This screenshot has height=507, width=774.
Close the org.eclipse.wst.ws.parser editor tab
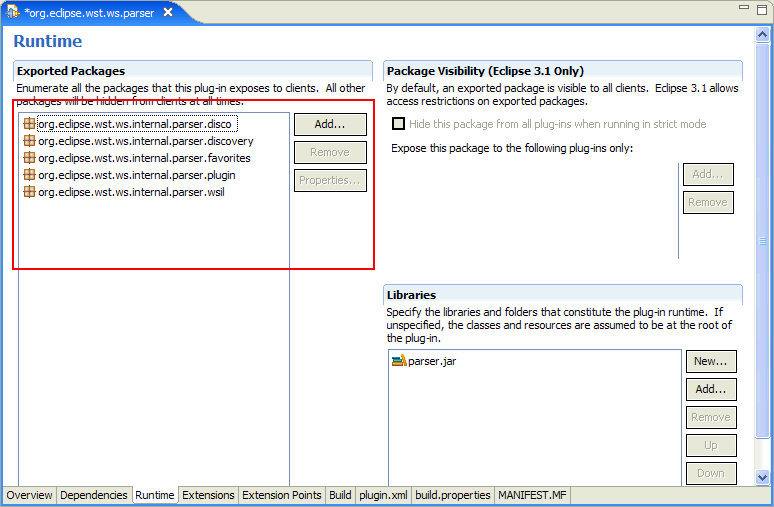(168, 12)
